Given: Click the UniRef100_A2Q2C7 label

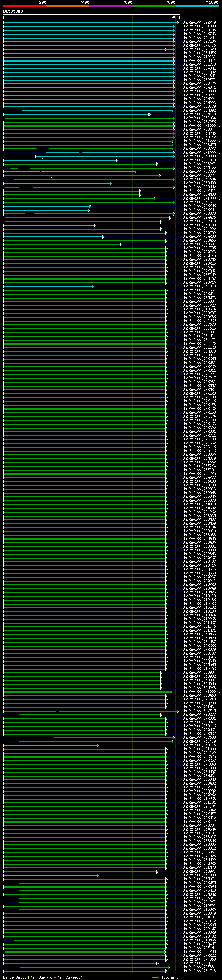Looking at the screenshot, I should (199, 714).
